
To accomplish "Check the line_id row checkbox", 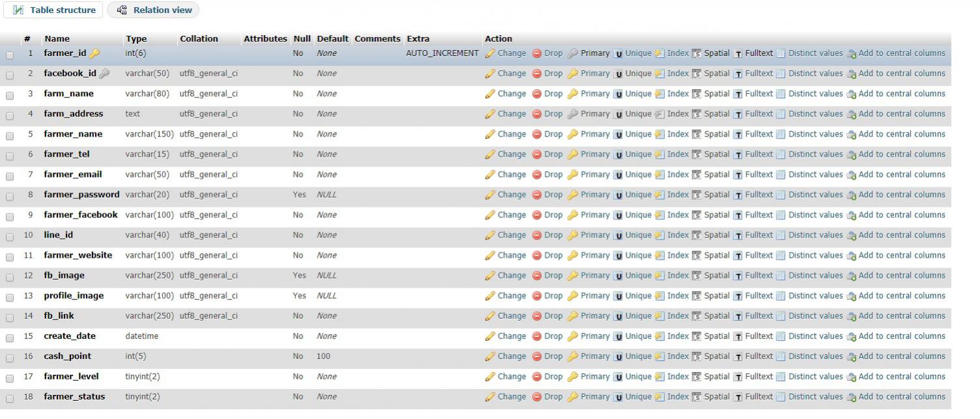I will (10, 236).
